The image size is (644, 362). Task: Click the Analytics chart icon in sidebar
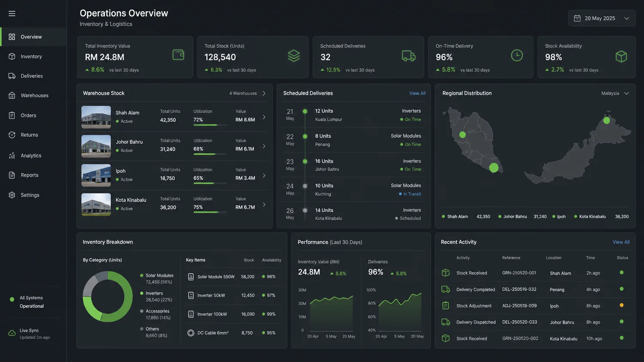pyautogui.click(x=12, y=155)
